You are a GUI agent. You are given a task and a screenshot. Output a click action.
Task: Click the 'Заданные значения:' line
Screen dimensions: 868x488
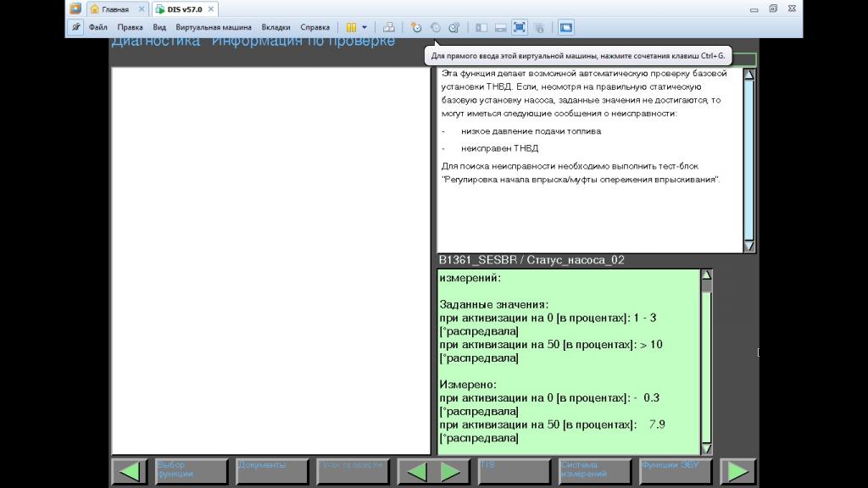494,304
